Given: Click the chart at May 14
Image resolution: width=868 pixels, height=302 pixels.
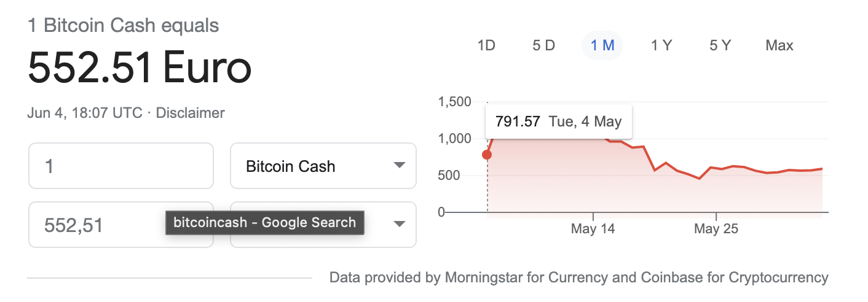Looking at the screenshot, I should pos(593,230).
